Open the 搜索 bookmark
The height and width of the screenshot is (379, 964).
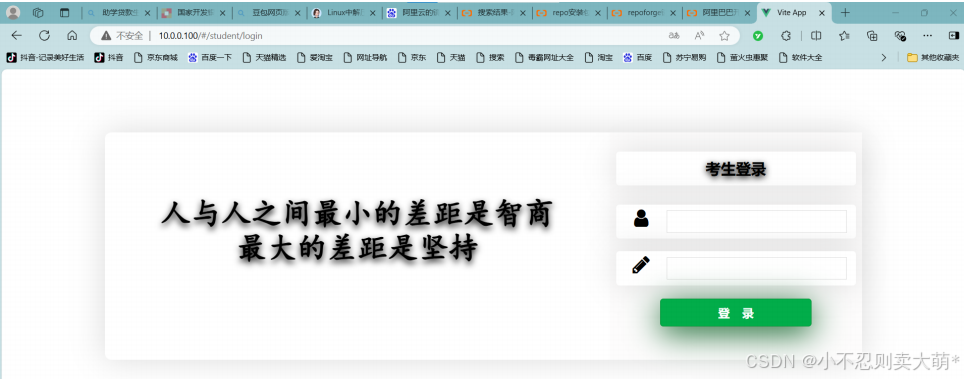click(490, 58)
